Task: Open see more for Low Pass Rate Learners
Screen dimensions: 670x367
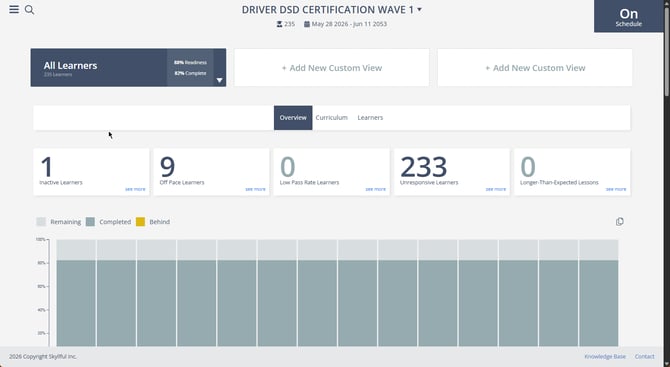Action: point(375,189)
